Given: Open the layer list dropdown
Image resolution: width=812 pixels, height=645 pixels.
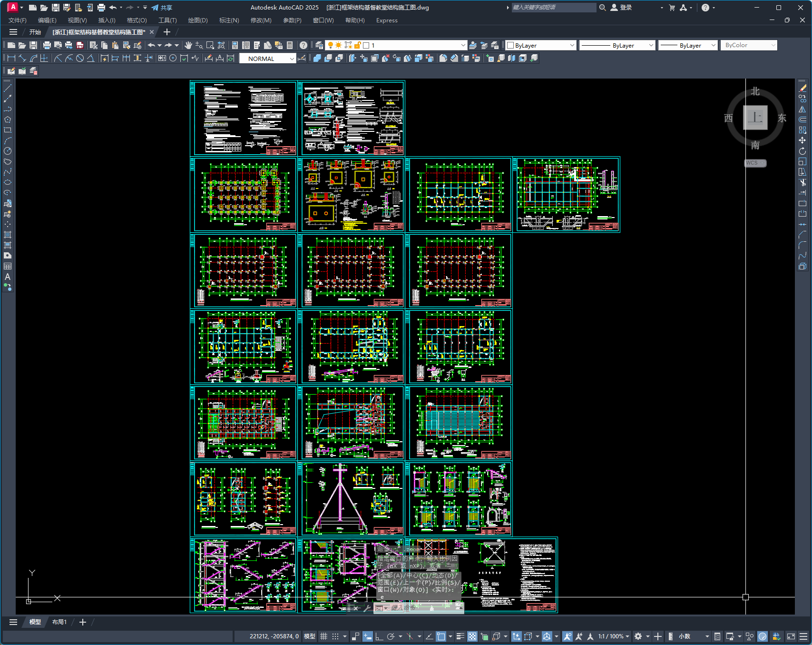Looking at the screenshot, I should (x=463, y=45).
